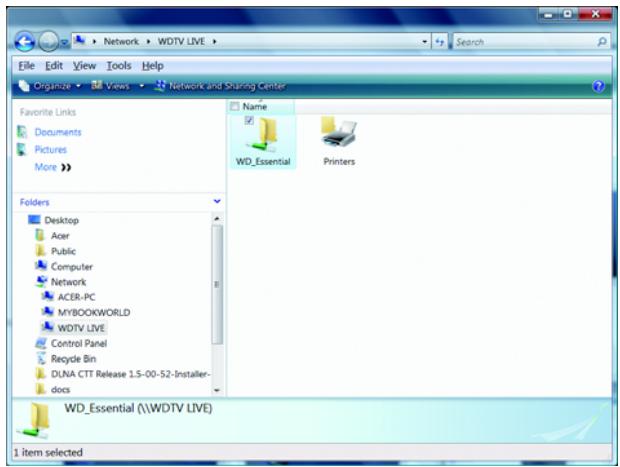The width and height of the screenshot is (620, 467).
Task: Click the Pictures icon in Favorite Links
Action: tap(22, 149)
